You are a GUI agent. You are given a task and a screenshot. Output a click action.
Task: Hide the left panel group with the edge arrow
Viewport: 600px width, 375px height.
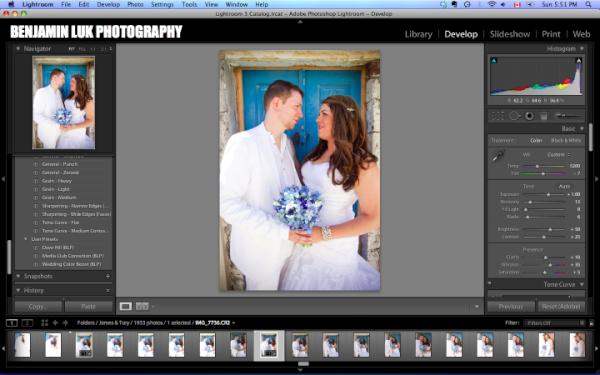tap(3, 179)
